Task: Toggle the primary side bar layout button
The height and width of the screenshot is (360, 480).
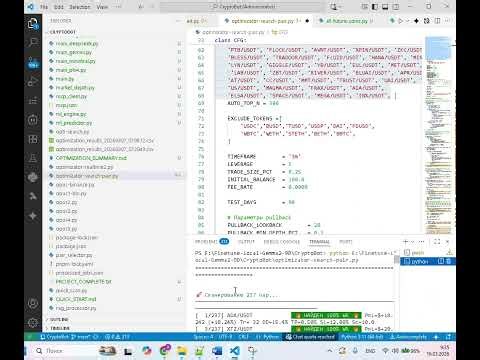Action: point(375,7)
